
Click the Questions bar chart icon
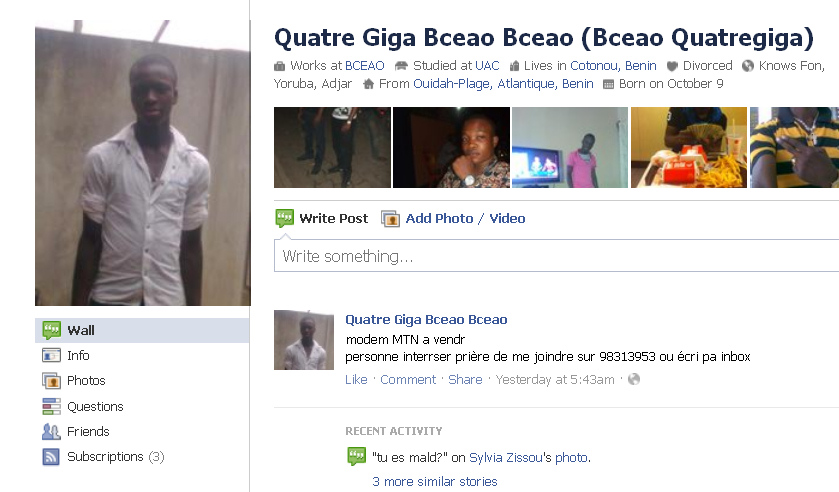51,406
